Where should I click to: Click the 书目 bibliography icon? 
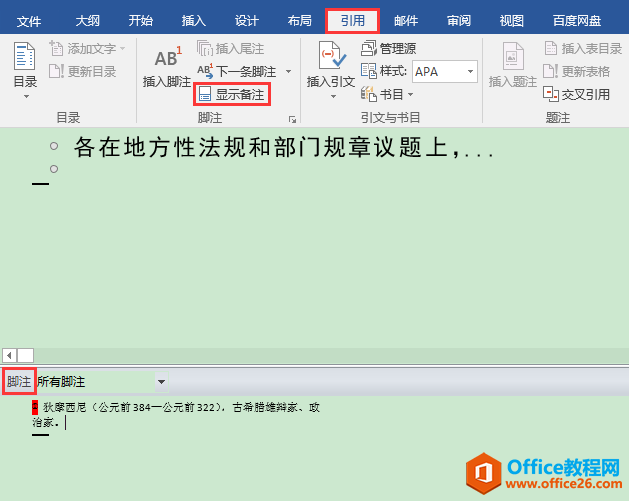pyautogui.click(x=368, y=94)
